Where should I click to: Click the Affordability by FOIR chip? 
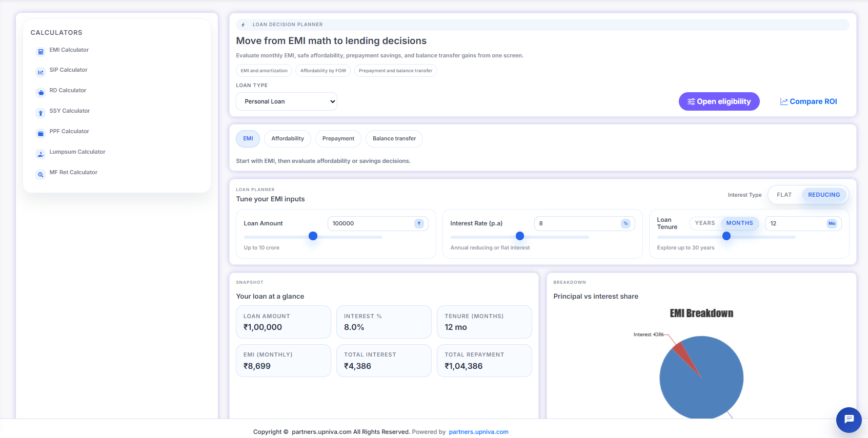(x=323, y=71)
